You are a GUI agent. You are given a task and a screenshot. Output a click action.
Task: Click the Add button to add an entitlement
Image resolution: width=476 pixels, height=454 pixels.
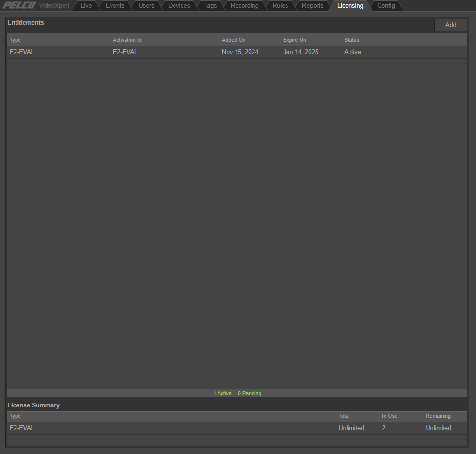[x=450, y=25]
